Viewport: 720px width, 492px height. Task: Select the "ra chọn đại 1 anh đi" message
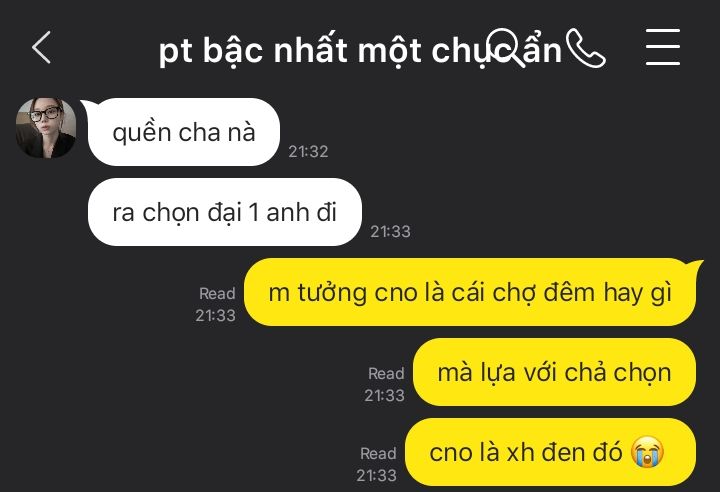pos(225,212)
